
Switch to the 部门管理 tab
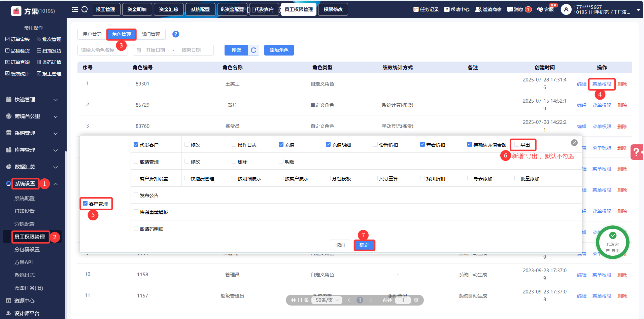151,34
